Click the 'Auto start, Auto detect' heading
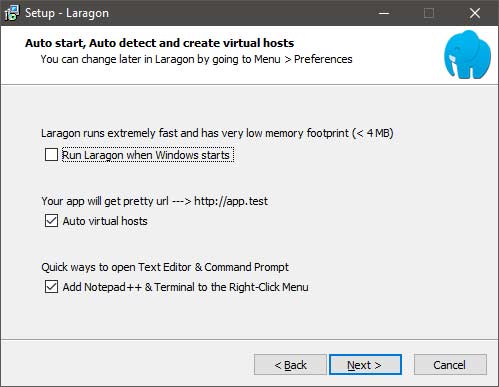The width and height of the screenshot is (499, 387). 160,43
